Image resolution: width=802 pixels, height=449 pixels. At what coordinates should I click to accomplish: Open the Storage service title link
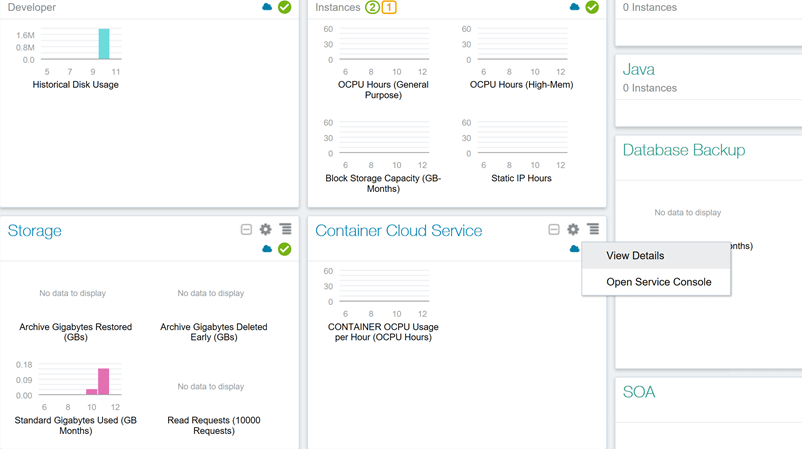[35, 231]
